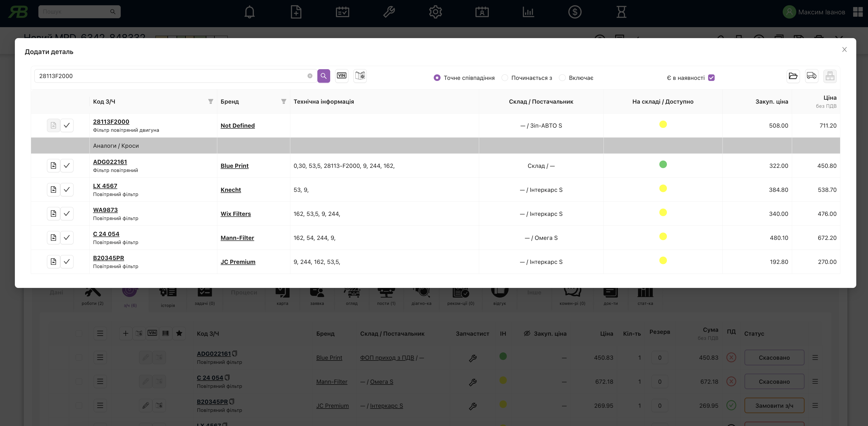
Task: Open filter on Бренд column
Action: 284,102
